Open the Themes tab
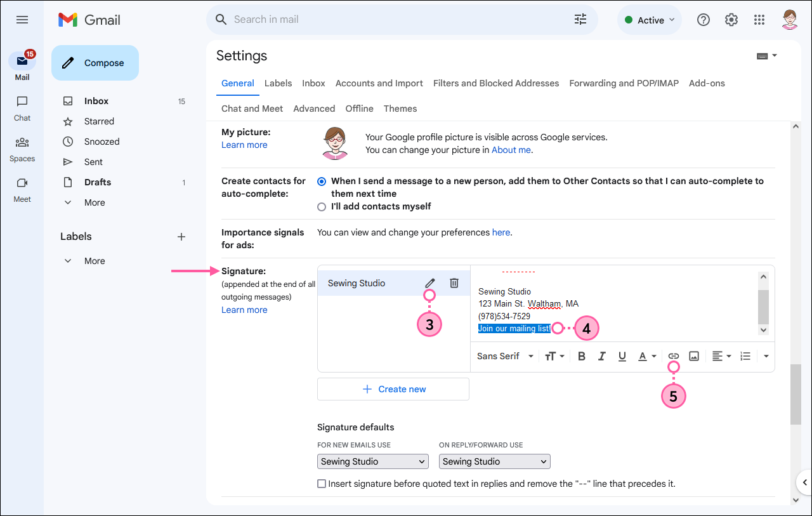The width and height of the screenshot is (812, 516). 400,109
